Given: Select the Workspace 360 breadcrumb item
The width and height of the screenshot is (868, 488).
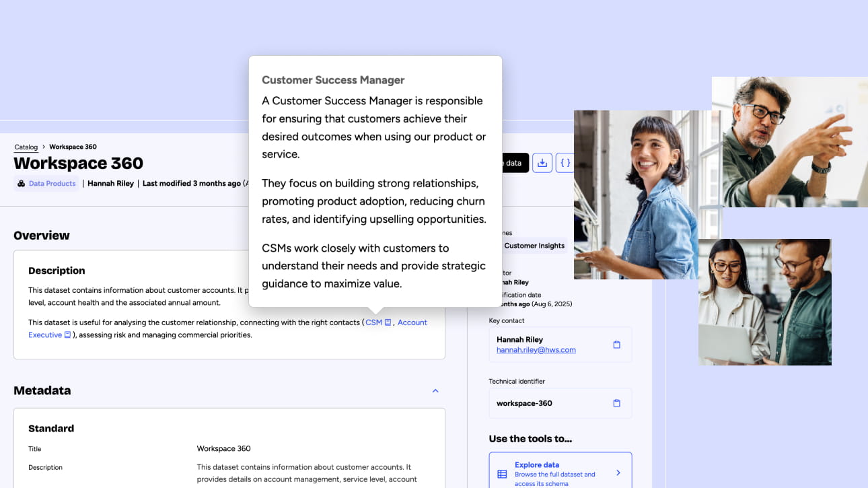Looking at the screenshot, I should [73, 147].
